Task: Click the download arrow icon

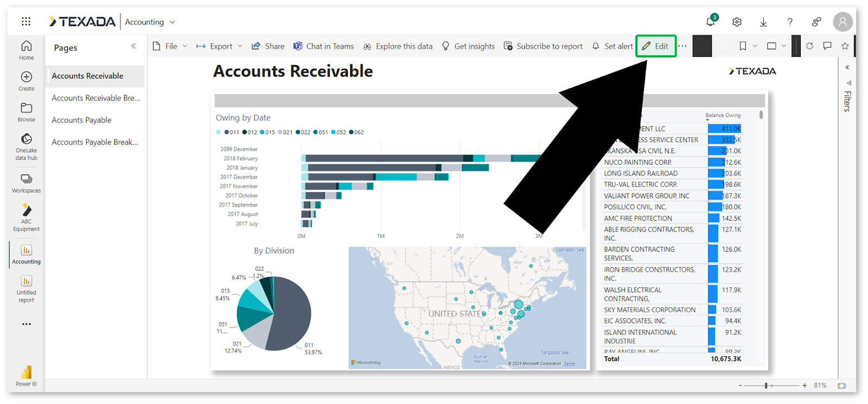Action: [x=763, y=22]
